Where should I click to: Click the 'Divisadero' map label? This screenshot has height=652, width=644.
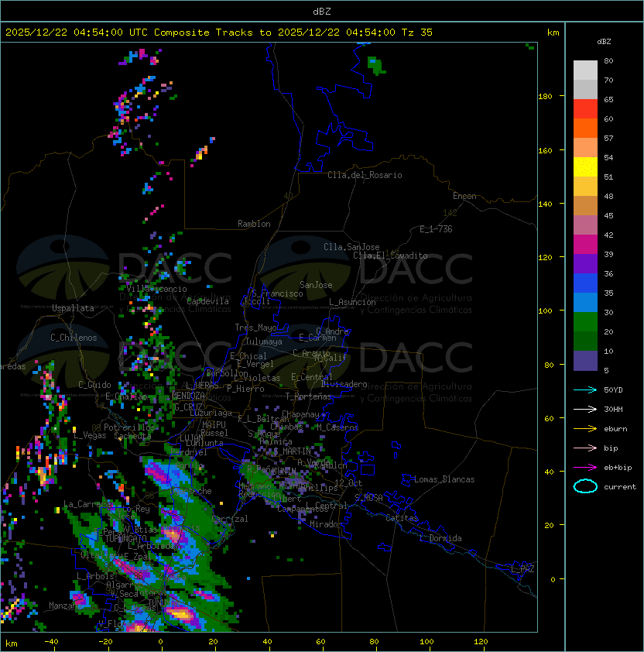(x=344, y=384)
